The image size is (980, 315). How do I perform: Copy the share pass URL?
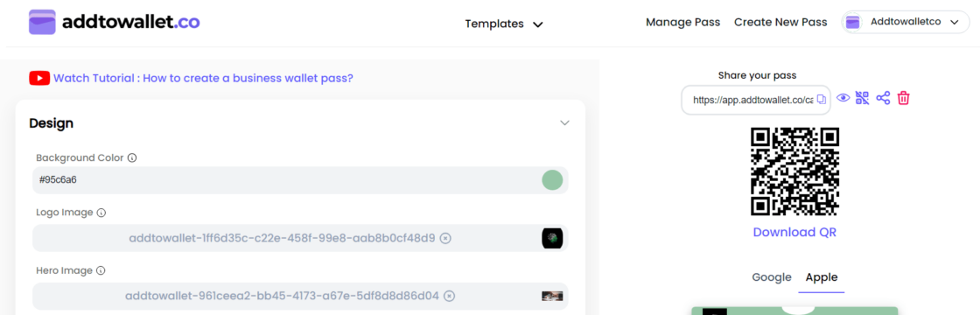822,100
